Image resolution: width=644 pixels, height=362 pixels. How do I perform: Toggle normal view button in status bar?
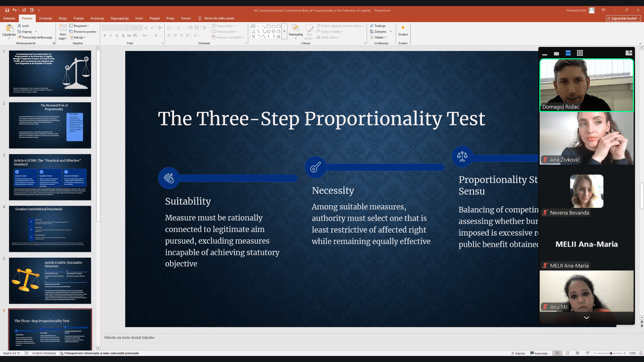tap(557, 353)
